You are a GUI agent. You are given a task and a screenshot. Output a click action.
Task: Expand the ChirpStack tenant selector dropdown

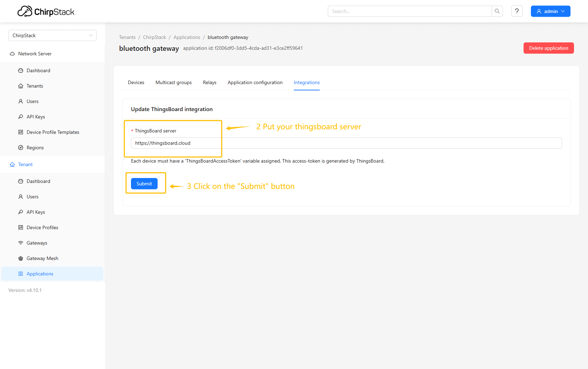tap(53, 35)
